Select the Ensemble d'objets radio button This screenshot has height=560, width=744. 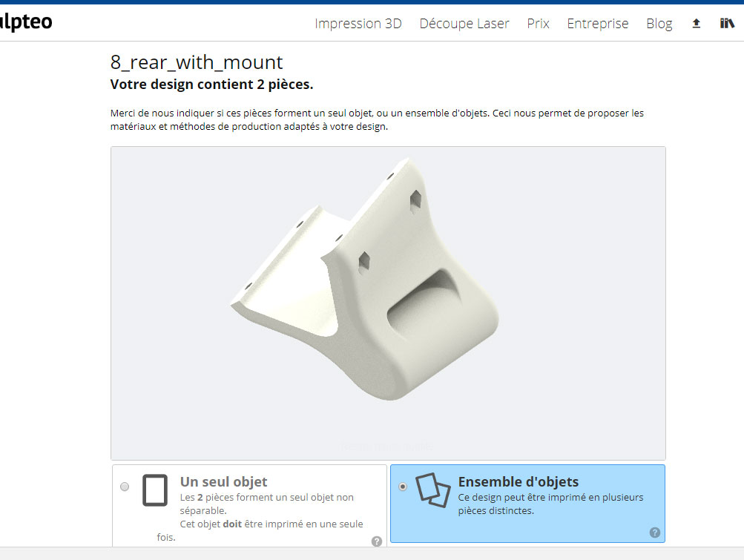403,487
